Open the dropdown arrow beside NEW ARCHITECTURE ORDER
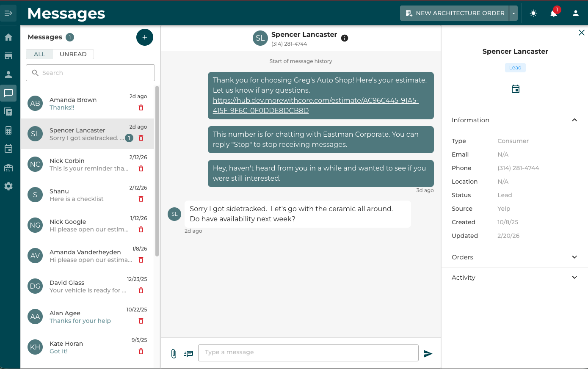 click(513, 13)
